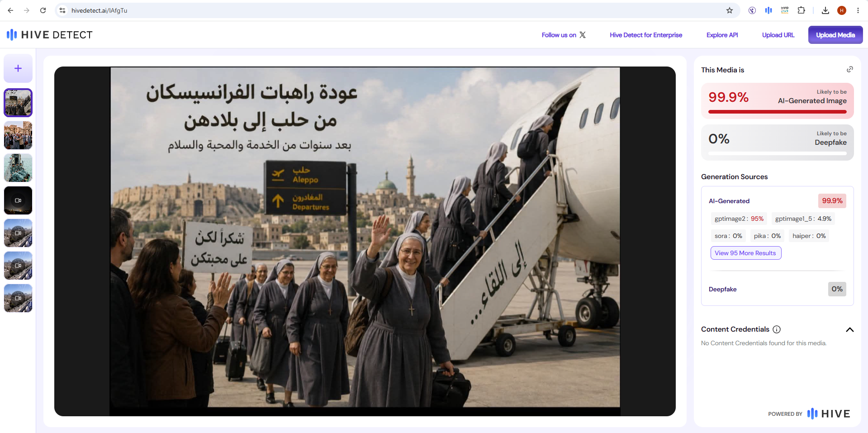Open the small colorful extension icon
Image resolution: width=868 pixels, height=433 pixels.
pos(785,10)
